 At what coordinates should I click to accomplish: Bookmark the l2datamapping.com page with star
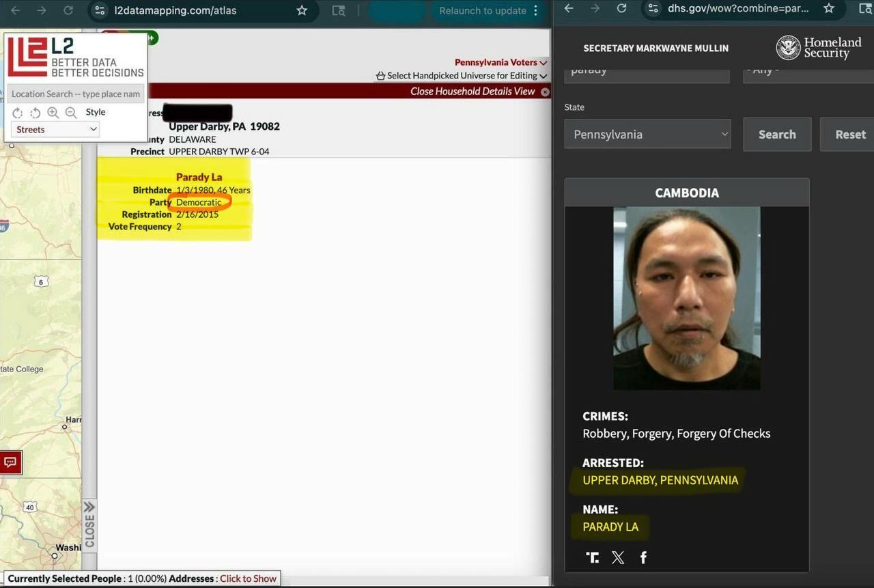pos(302,10)
